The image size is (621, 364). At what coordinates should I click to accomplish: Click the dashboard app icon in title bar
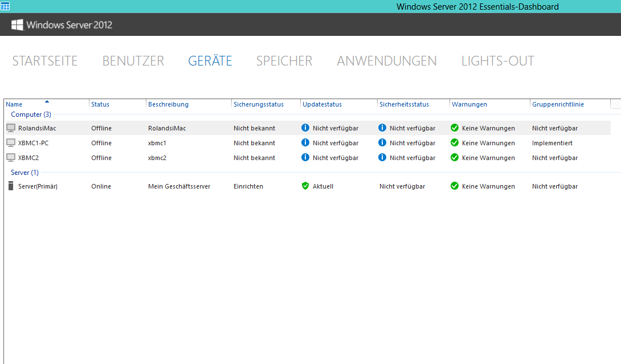tap(5, 6)
